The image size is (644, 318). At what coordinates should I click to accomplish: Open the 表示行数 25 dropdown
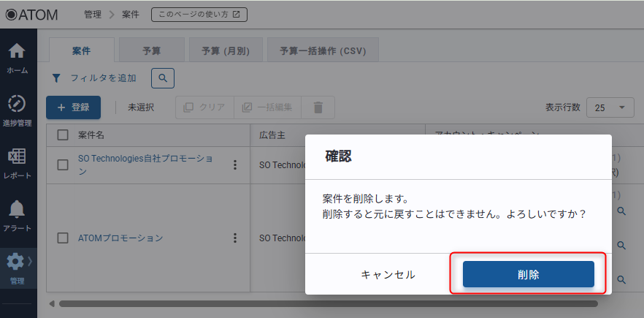coord(610,107)
